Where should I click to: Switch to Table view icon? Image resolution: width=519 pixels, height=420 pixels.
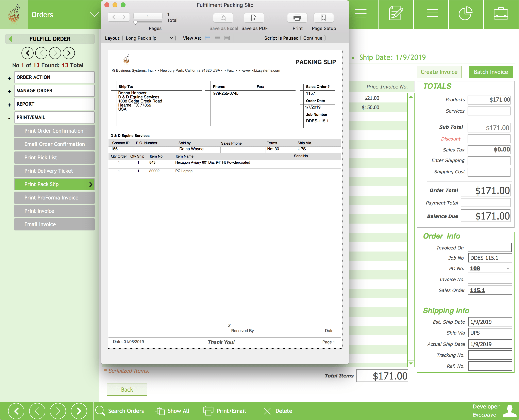(x=227, y=38)
